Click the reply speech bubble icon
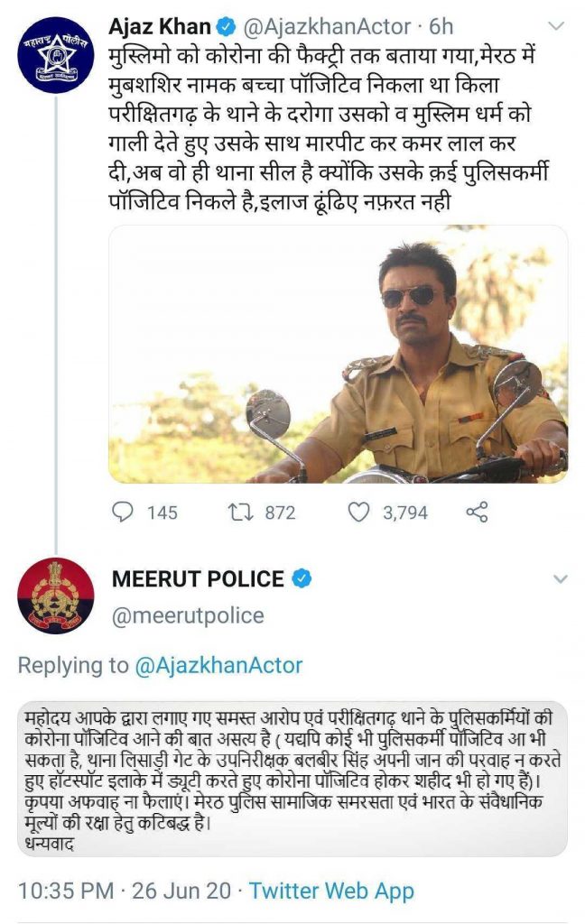 pyautogui.click(x=124, y=513)
